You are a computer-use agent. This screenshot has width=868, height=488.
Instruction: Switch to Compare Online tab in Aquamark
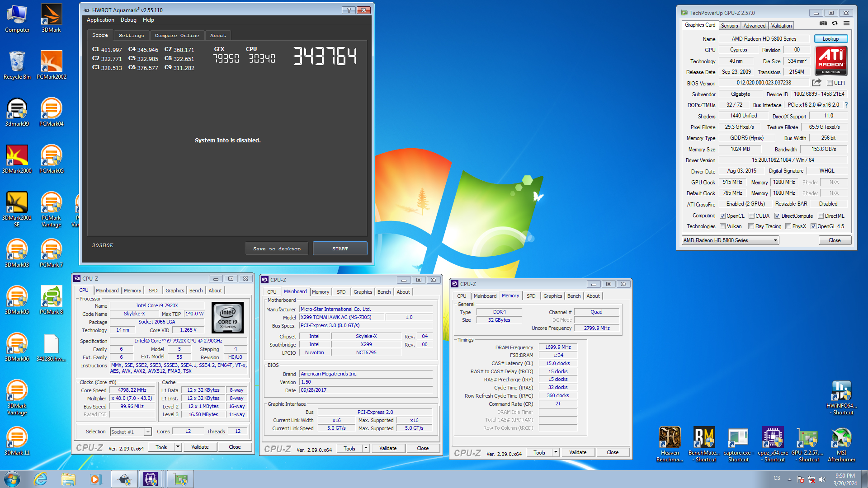click(177, 35)
